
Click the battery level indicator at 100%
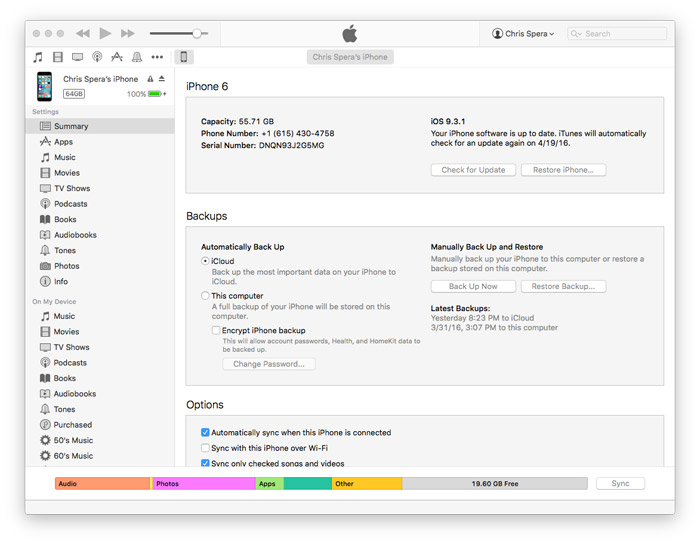pyautogui.click(x=154, y=94)
